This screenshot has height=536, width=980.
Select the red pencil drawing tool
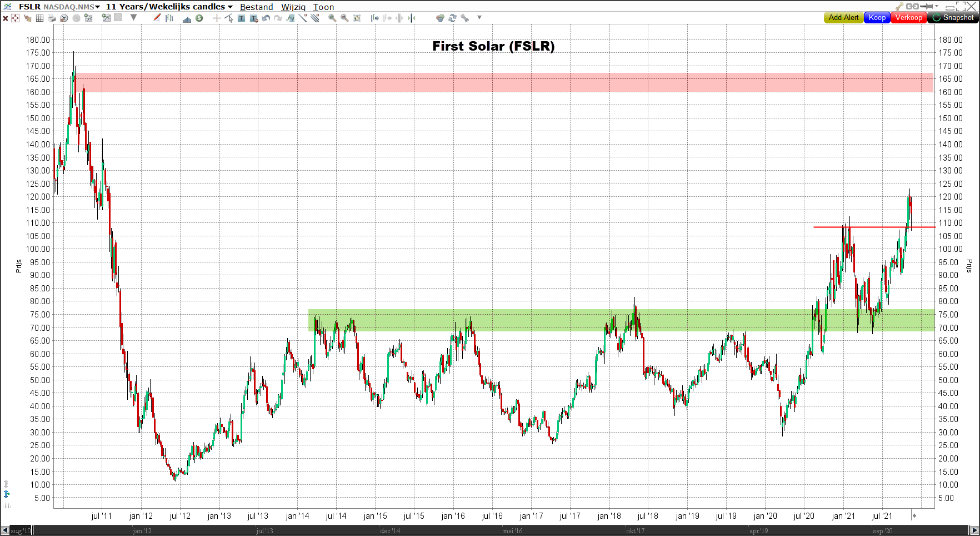tap(157, 17)
